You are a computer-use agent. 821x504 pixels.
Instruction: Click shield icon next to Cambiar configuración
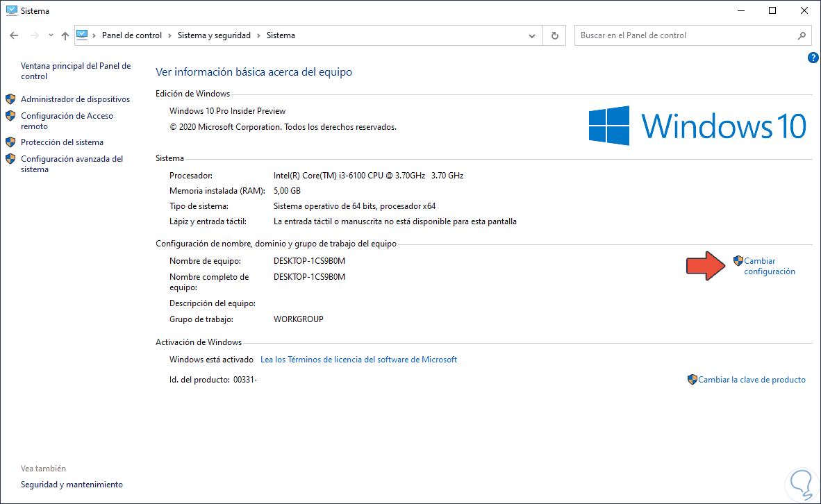(738, 260)
